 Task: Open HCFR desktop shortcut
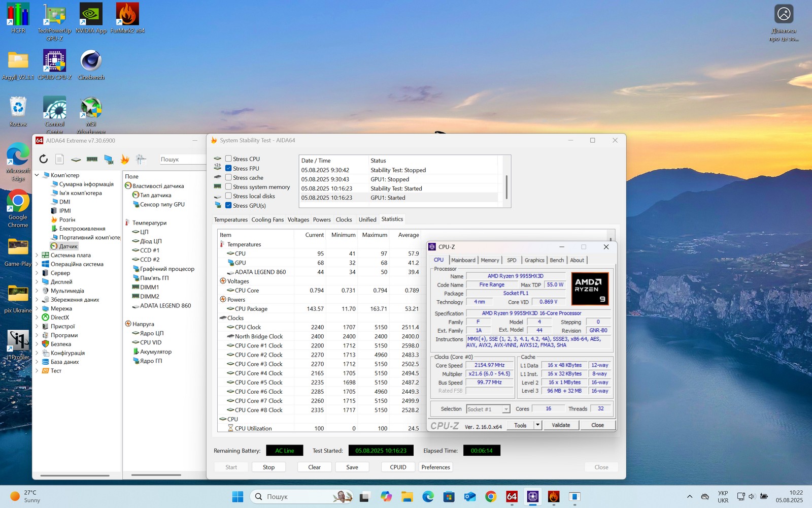18,18
